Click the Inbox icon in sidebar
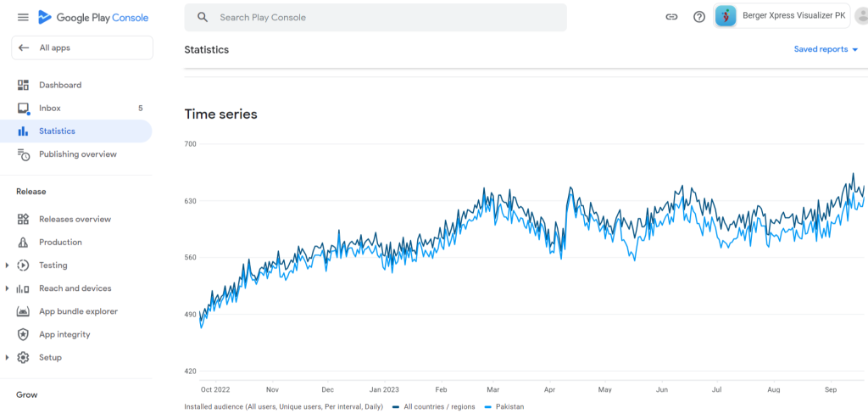 tap(24, 109)
